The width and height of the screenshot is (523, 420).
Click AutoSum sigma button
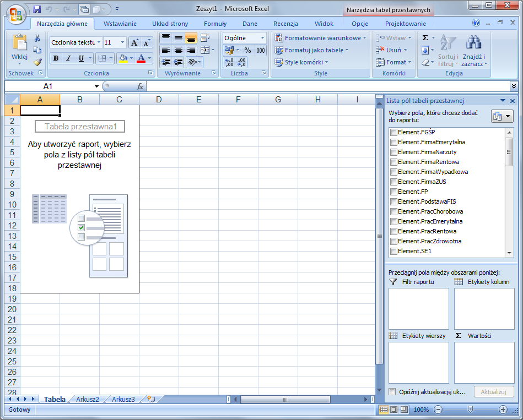click(x=425, y=37)
